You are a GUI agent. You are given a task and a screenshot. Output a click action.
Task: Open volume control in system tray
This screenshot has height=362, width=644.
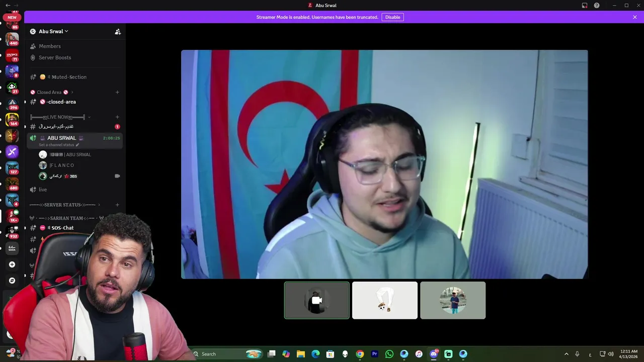(611, 354)
